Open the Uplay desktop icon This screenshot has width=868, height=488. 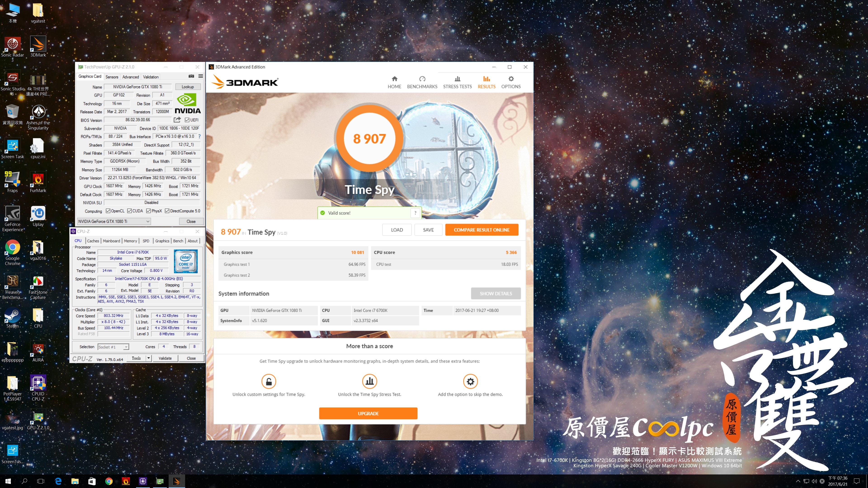(x=38, y=216)
